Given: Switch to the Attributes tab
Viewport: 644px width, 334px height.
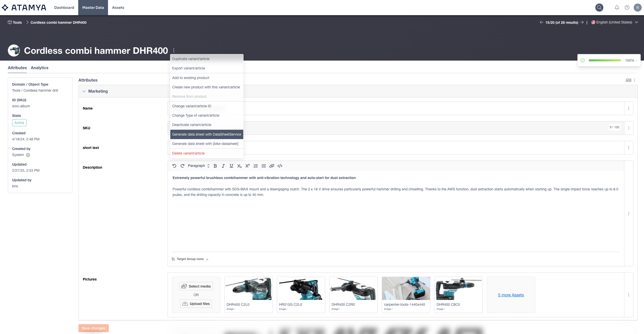Looking at the screenshot, I should 17,68.
